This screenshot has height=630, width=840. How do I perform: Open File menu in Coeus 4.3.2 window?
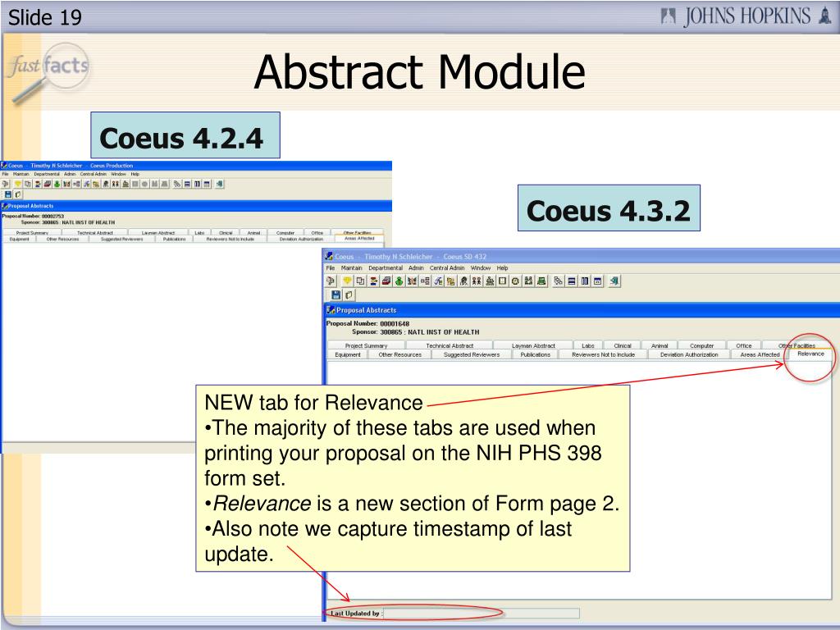(x=330, y=268)
